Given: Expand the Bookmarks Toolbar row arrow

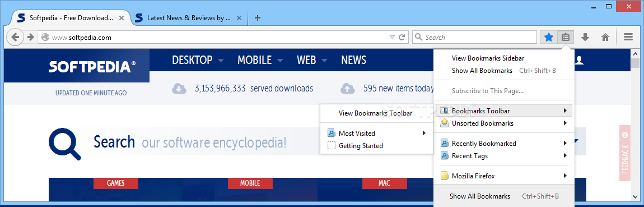Looking at the screenshot, I should [x=565, y=111].
